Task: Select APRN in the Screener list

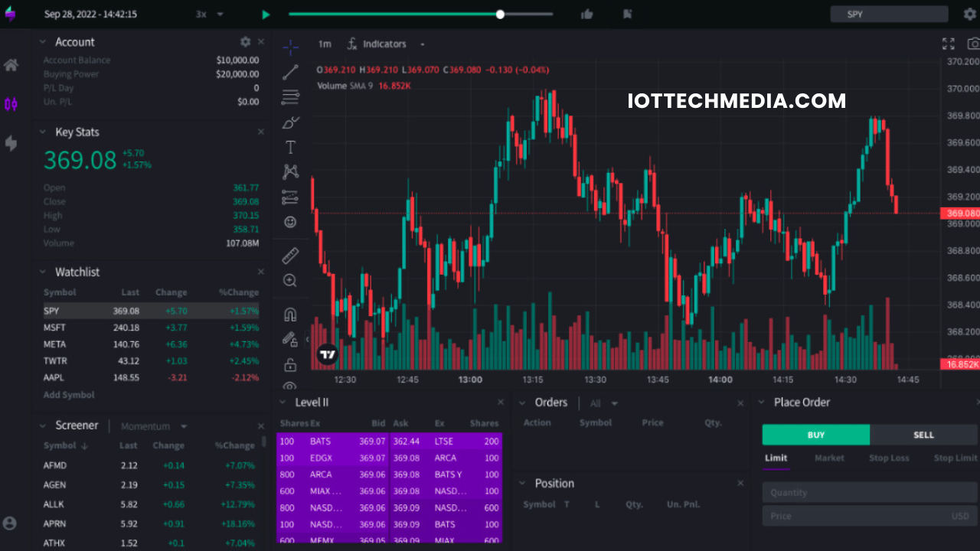Action: point(149,524)
